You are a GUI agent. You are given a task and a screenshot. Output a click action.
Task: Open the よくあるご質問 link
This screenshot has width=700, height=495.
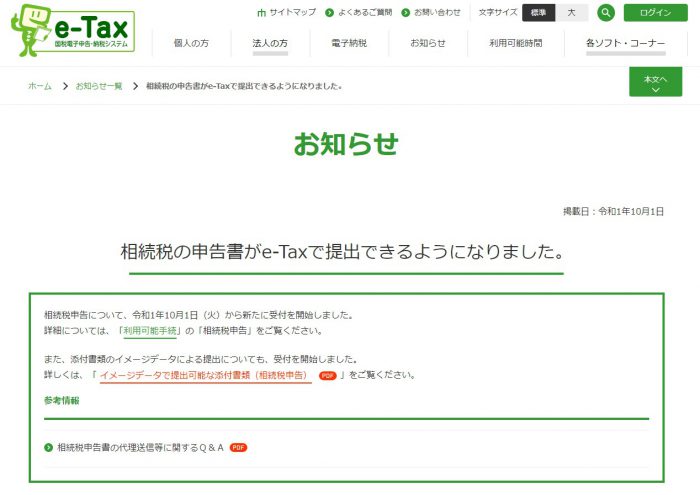365,12
